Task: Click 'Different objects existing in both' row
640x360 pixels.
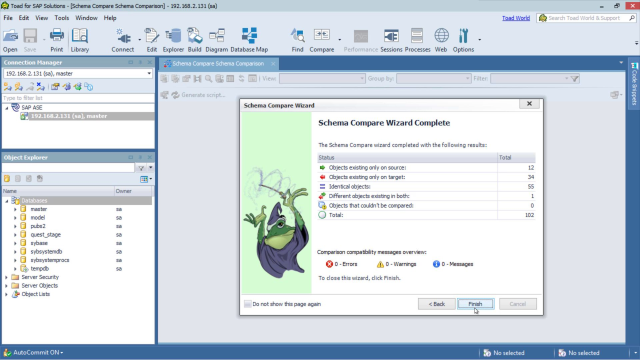Action: tap(426, 196)
